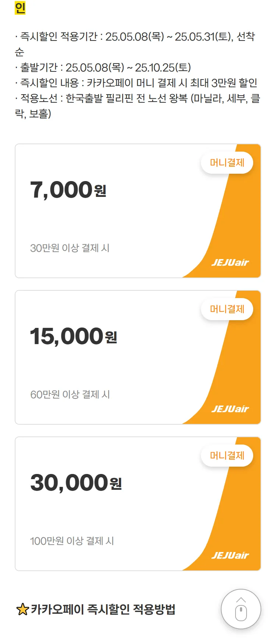
Task: Click the 출발기간 departure period line
Action: click(x=103, y=68)
